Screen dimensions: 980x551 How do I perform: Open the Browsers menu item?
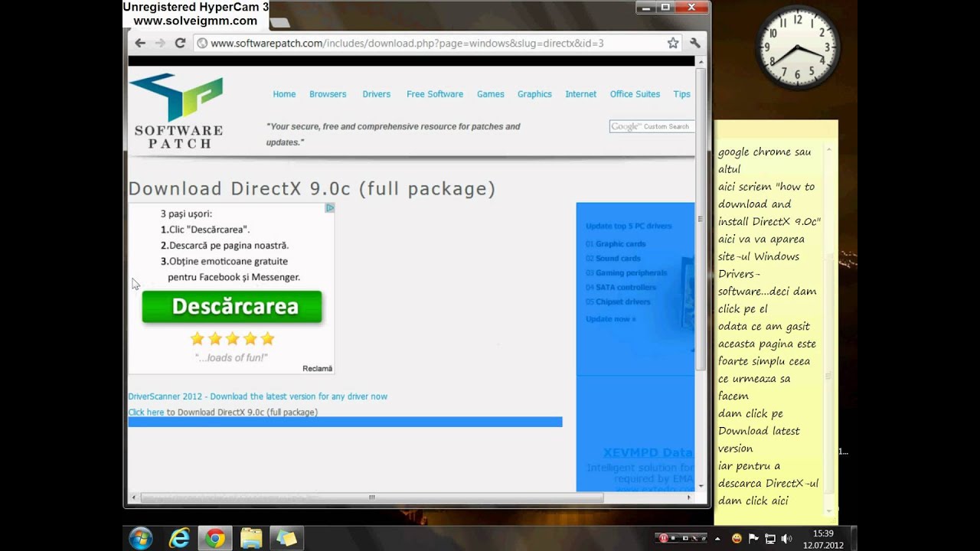(x=328, y=94)
